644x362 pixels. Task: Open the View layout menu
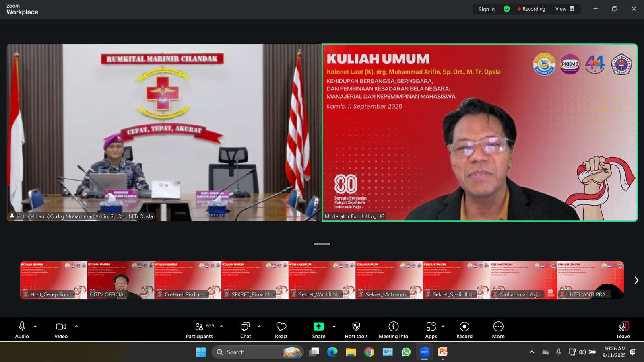coord(565,9)
